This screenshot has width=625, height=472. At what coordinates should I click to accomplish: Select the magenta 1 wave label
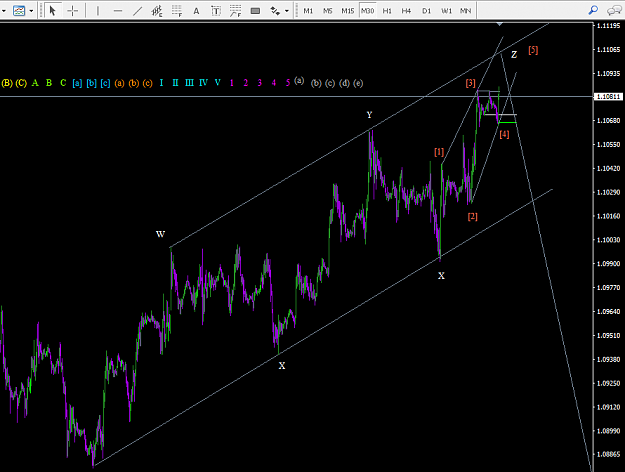[232, 83]
